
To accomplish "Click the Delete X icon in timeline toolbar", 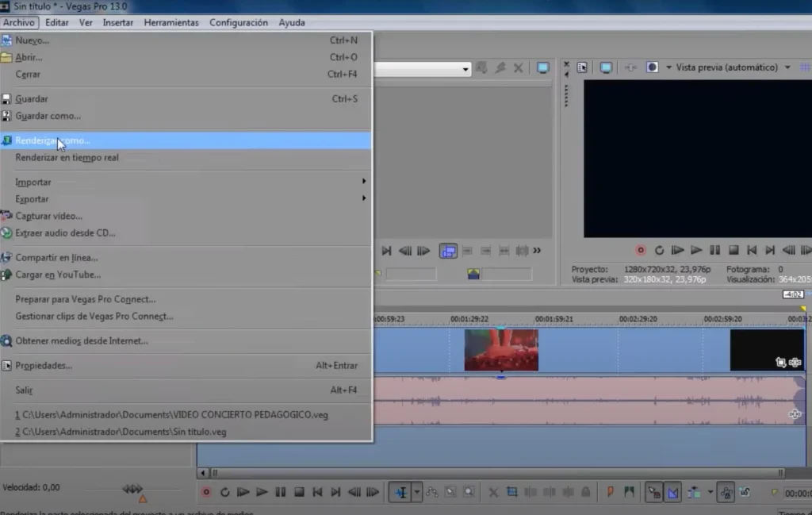I will (x=493, y=492).
